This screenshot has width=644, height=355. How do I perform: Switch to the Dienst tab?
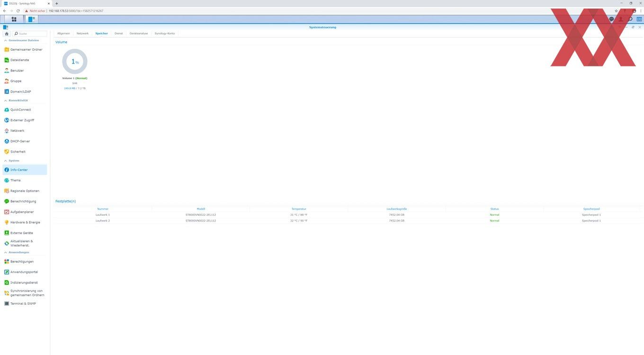pos(118,33)
